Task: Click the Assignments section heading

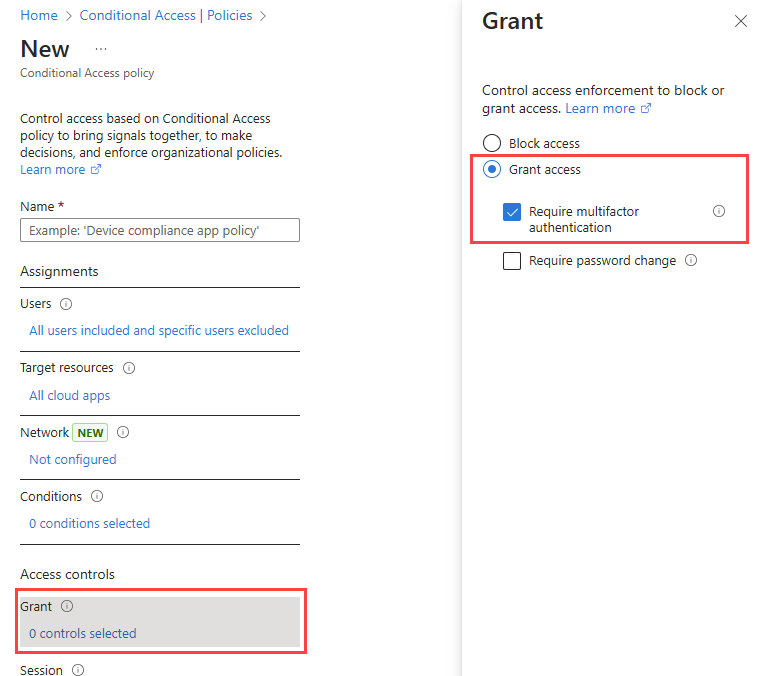Action: 59,272
